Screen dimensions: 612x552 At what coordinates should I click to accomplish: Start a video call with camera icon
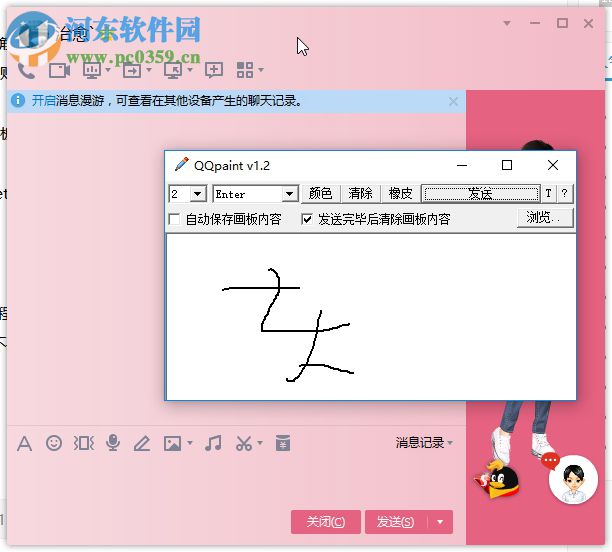click(59, 70)
